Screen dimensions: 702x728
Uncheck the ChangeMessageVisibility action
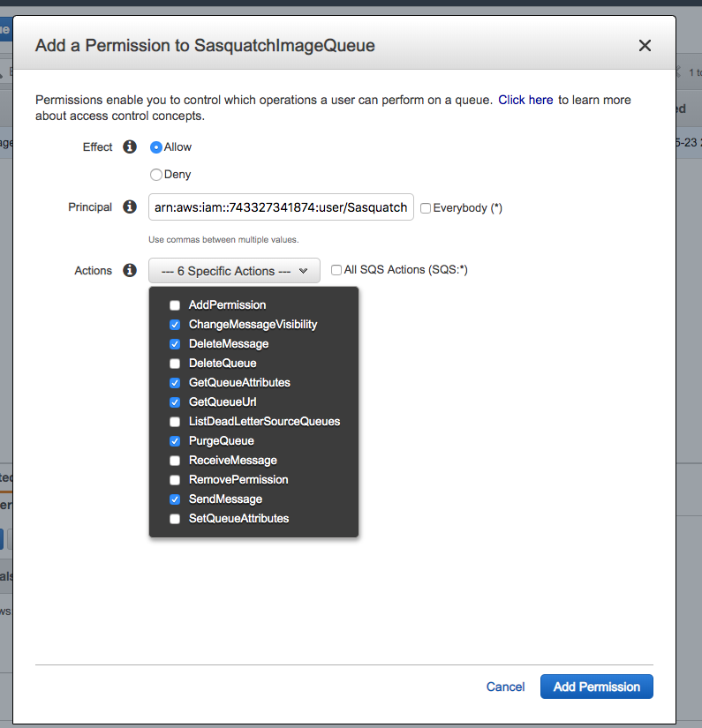point(175,325)
